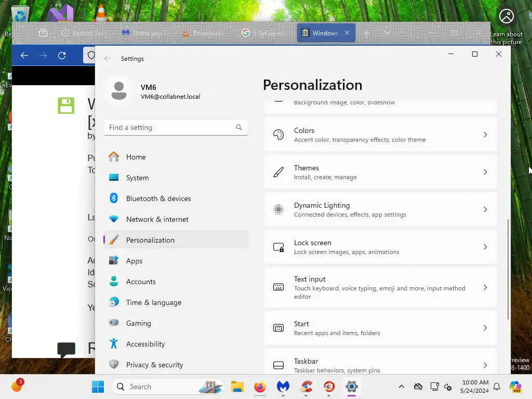Select System in the Settings sidebar
532x399 pixels.
[176, 178]
